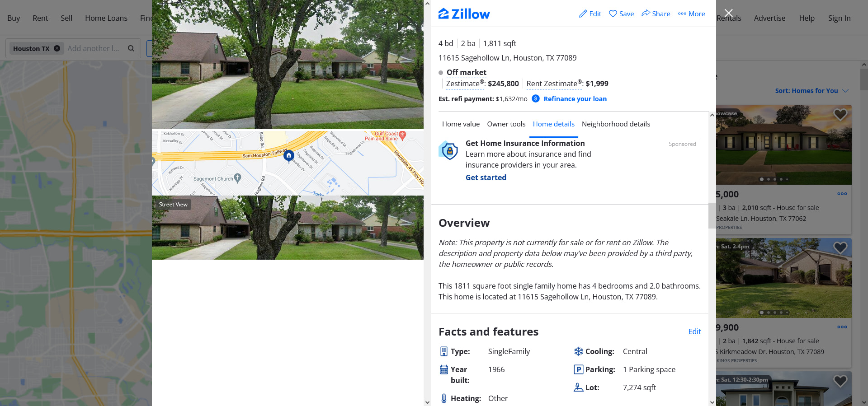Switch to the Home value tab
This screenshot has height=406, width=868.
click(461, 124)
